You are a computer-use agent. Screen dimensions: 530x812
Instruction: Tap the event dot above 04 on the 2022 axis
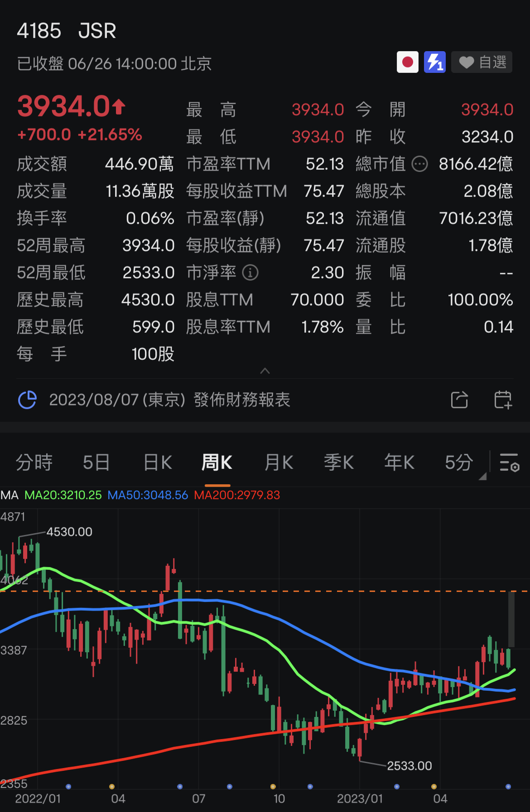pyautogui.click(x=112, y=787)
